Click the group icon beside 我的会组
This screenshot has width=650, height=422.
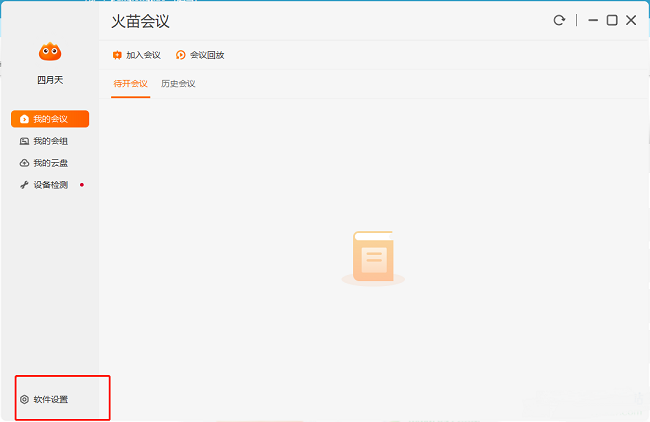tap(25, 141)
